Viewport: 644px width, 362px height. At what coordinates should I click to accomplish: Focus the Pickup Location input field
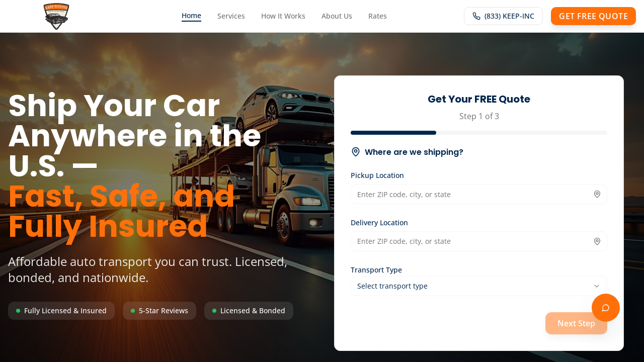pos(479,194)
